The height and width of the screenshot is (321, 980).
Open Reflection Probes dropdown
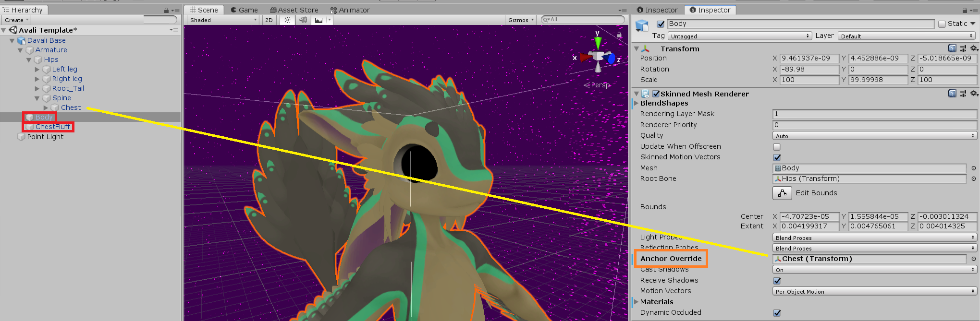tap(874, 248)
